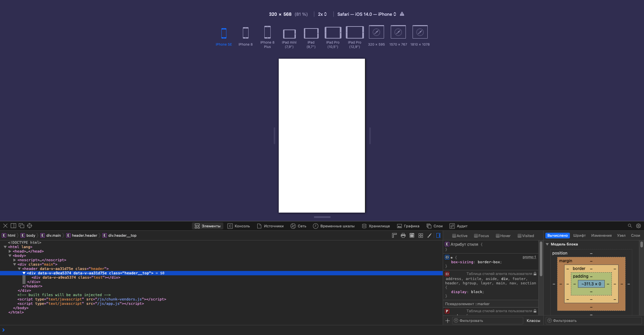The width and height of the screenshot is (644, 335).
Task: Switch to the Элементы tab
Action: pyautogui.click(x=208, y=226)
